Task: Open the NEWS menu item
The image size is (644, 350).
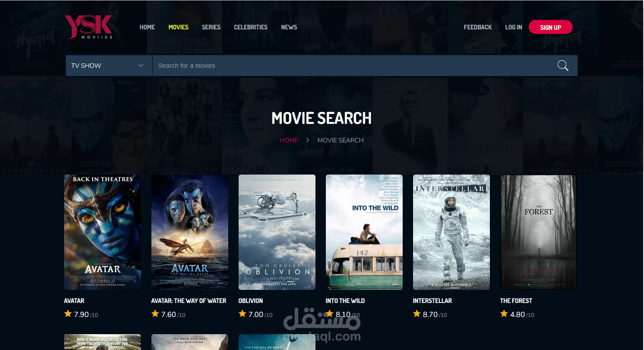Action: 289,27
